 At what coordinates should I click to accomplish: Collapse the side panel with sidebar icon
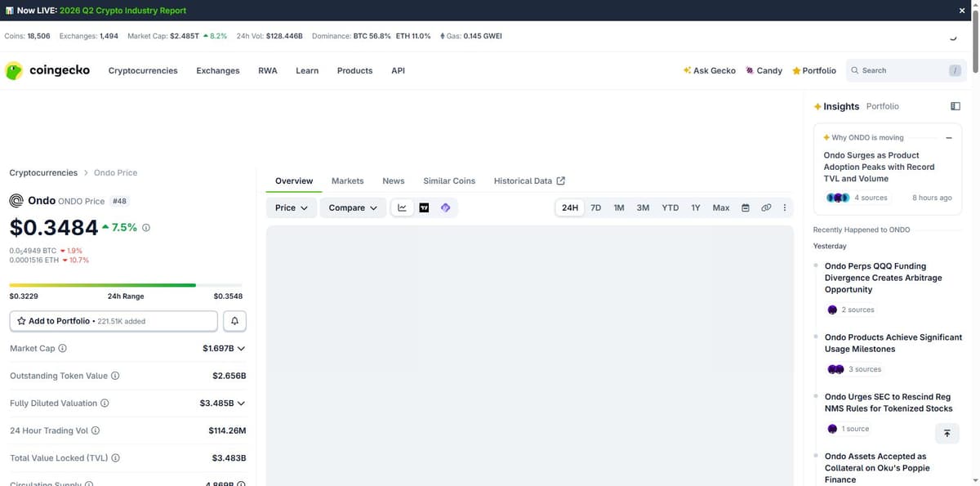point(955,106)
